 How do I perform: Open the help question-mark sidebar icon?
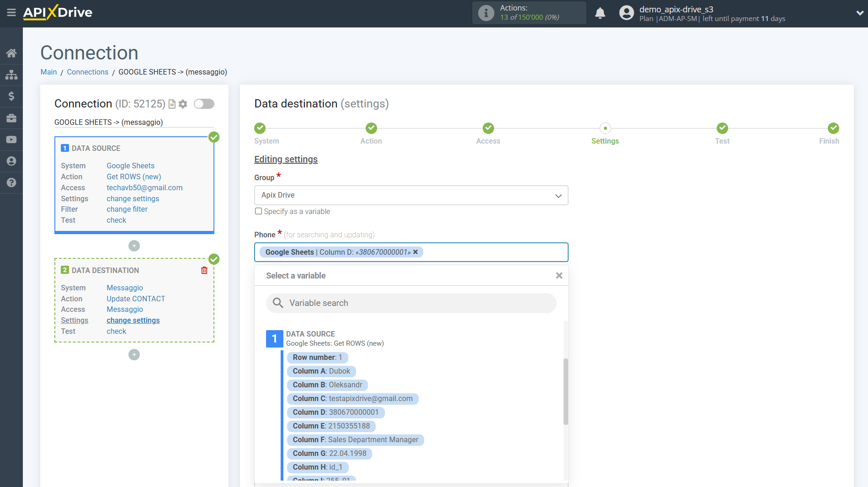(x=11, y=182)
